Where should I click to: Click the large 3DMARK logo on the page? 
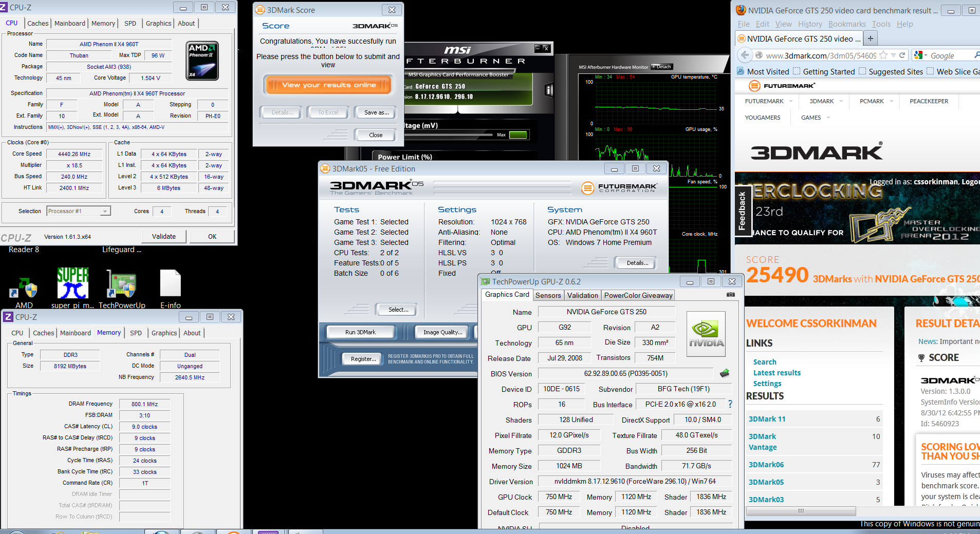pos(817,151)
